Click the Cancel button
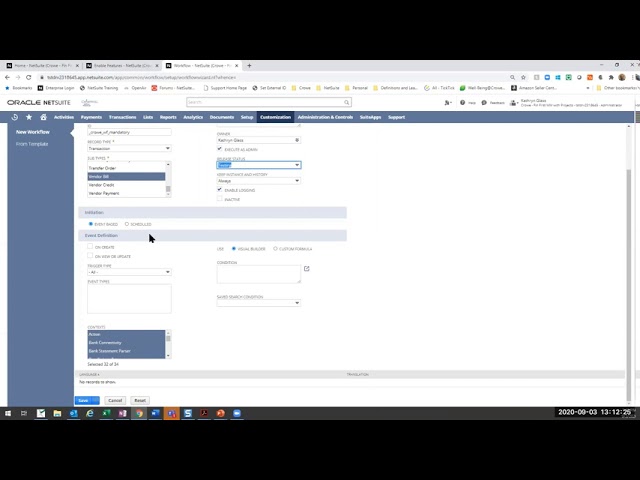640x480 pixels. pyautogui.click(x=115, y=400)
